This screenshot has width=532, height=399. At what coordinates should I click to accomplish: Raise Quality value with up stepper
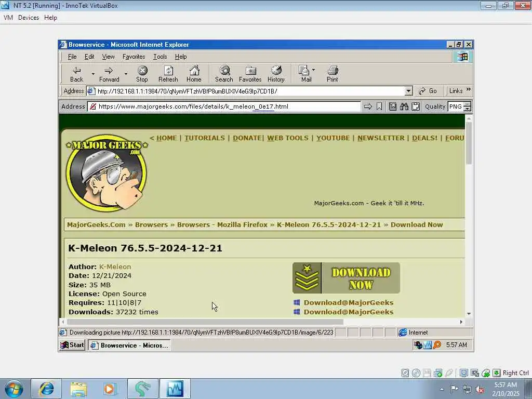coord(468,104)
